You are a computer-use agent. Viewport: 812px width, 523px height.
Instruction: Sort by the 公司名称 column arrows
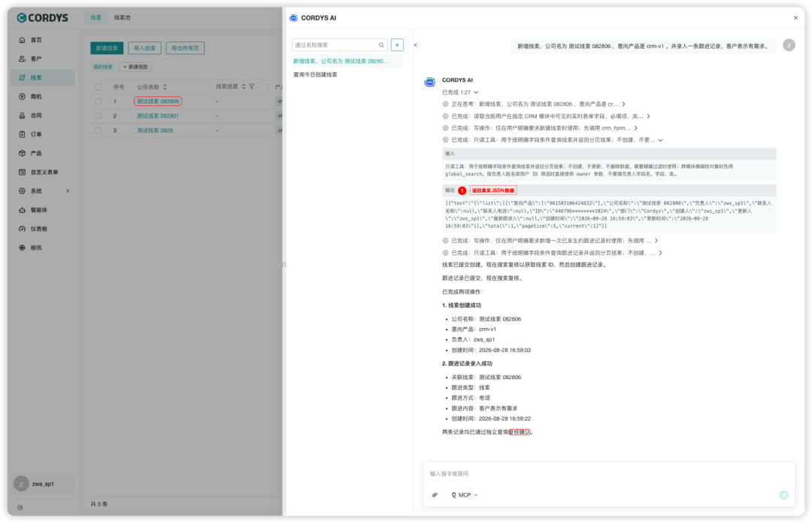(165, 87)
